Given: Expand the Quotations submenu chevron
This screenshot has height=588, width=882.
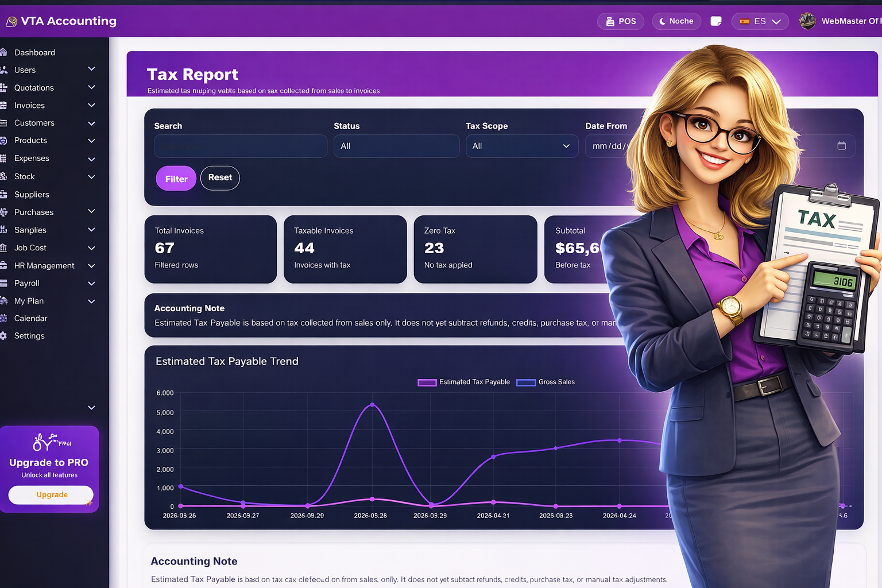Looking at the screenshot, I should click(91, 87).
